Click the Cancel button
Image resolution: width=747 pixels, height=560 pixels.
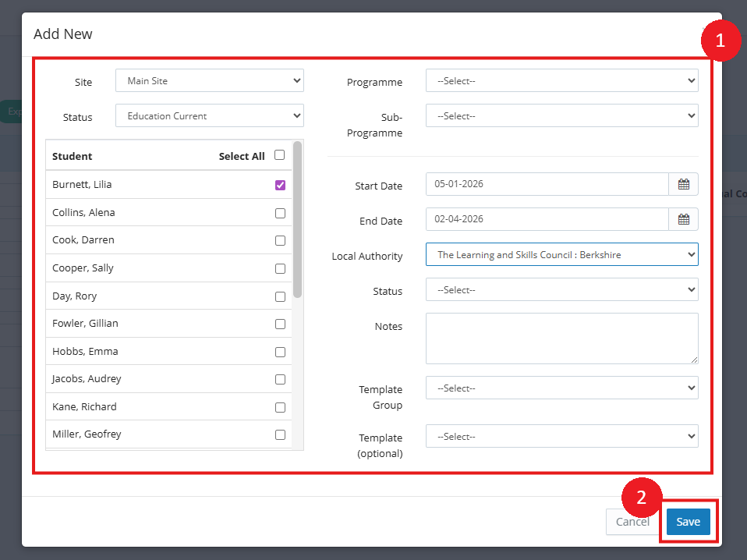tap(632, 522)
